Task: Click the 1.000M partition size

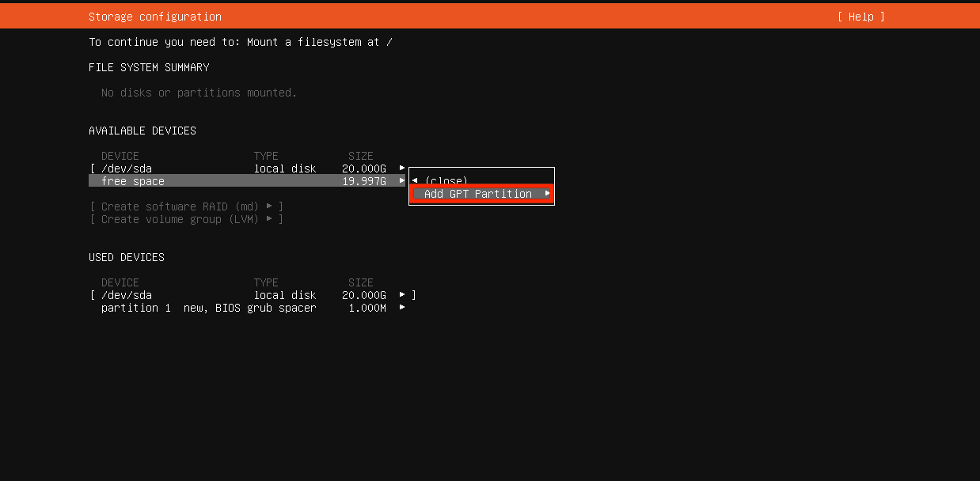Action: (367, 308)
